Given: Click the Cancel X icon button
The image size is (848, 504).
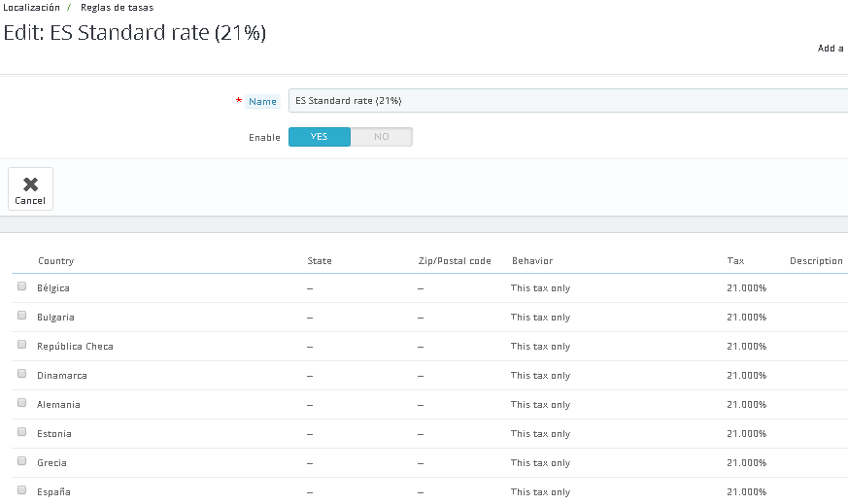Looking at the screenshot, I should tap(30, 188).
